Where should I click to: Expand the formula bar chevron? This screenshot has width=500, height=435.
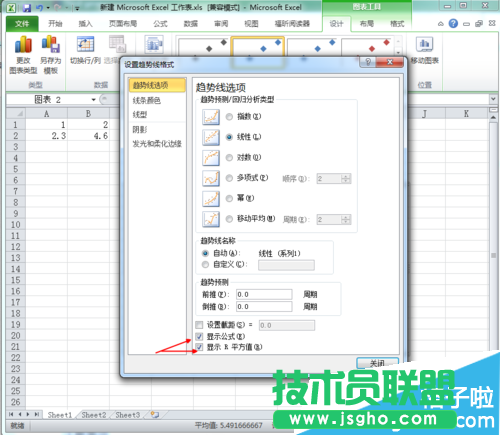(x=493, y=99)
